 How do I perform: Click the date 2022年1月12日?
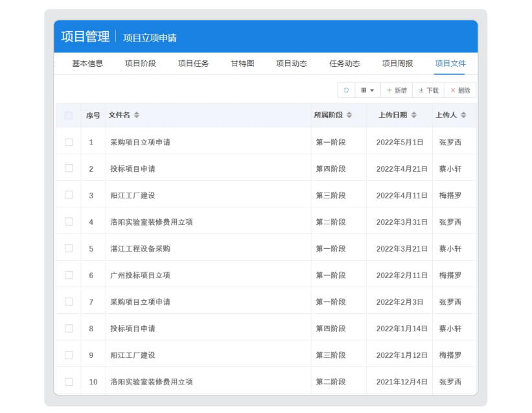402,355
